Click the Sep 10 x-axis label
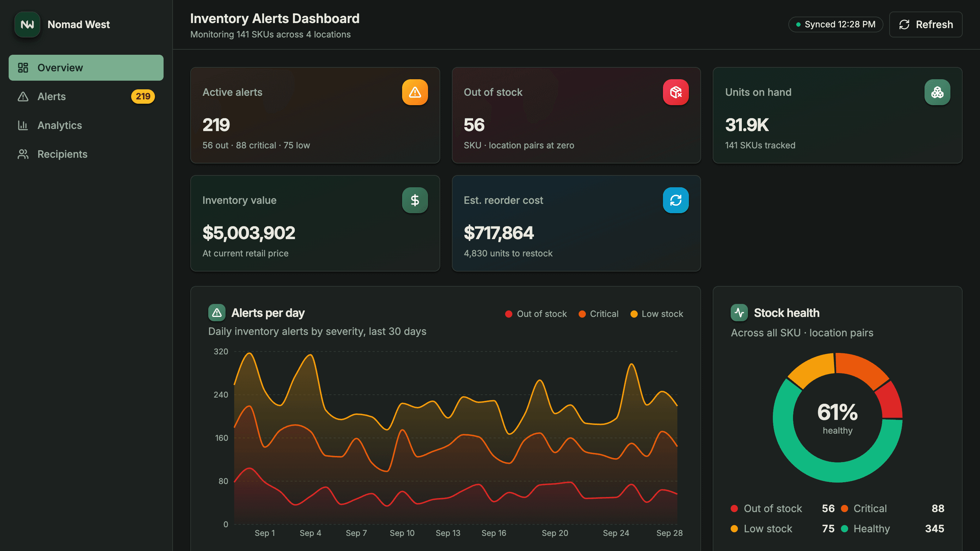 [402, 533]
